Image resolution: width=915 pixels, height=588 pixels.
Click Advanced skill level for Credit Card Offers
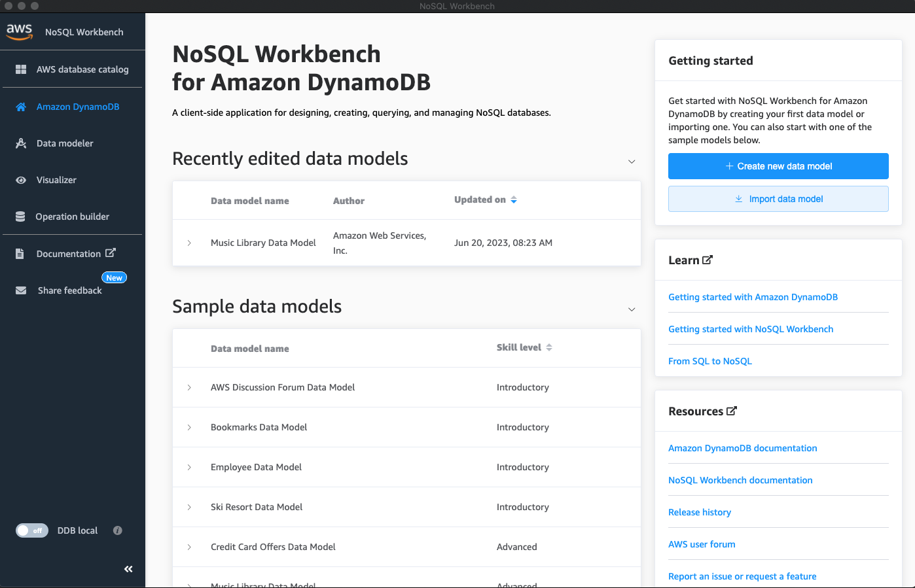tap(517, 547)
